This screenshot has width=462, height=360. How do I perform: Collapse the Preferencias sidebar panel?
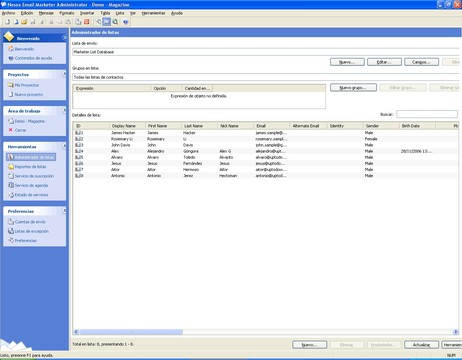click(64, 211)
